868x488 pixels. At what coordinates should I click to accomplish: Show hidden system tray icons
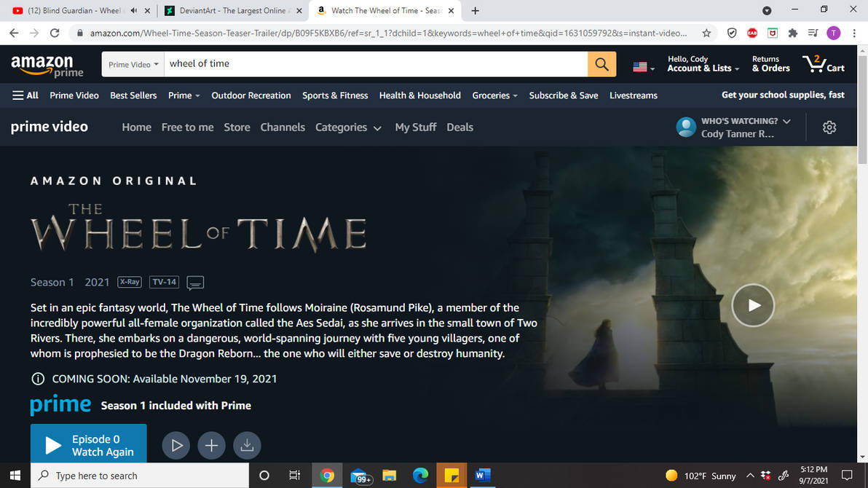749,476
